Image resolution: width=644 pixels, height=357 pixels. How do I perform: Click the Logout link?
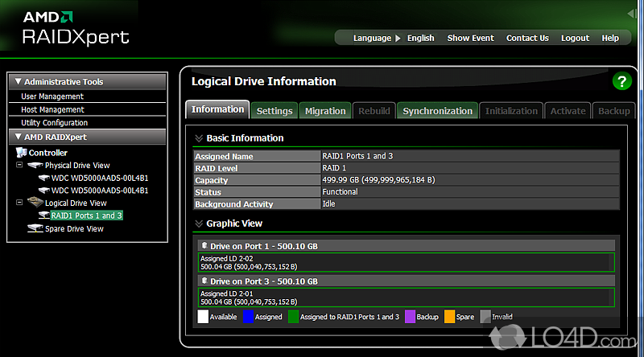click(x=575, y=38)
